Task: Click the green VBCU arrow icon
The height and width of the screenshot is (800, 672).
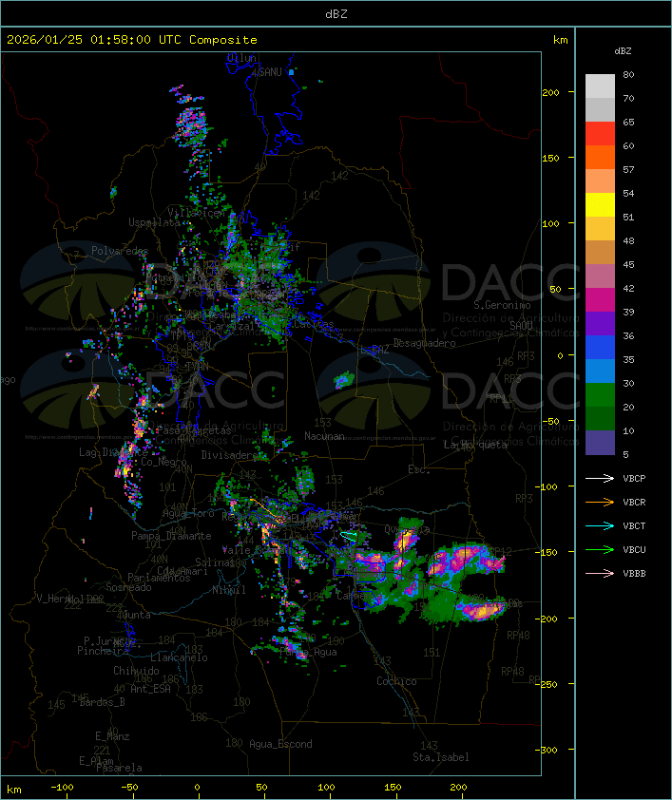Action: 600,549
